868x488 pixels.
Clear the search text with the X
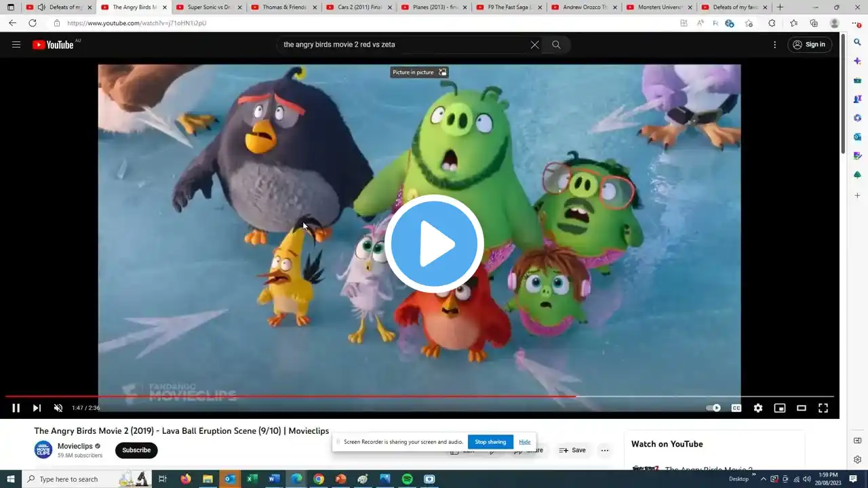[x=534, y=45]
